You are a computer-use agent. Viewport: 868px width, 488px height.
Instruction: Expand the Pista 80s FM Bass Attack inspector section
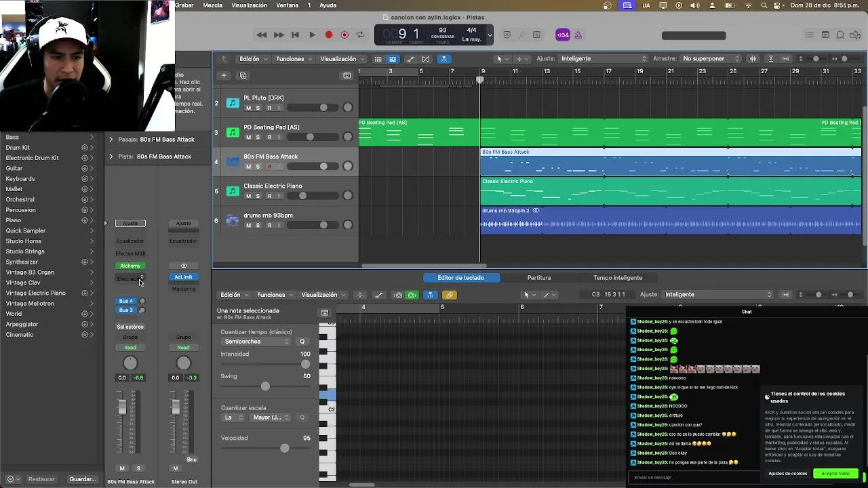pos(111,157)
